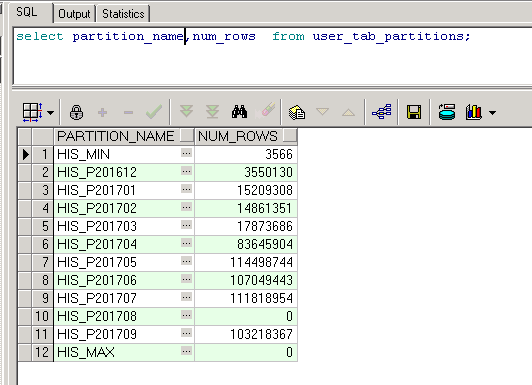Fetch last page arrow icon
Image resolution: width=532 pixels, height=385 pixels.
(x=212, y=112)
